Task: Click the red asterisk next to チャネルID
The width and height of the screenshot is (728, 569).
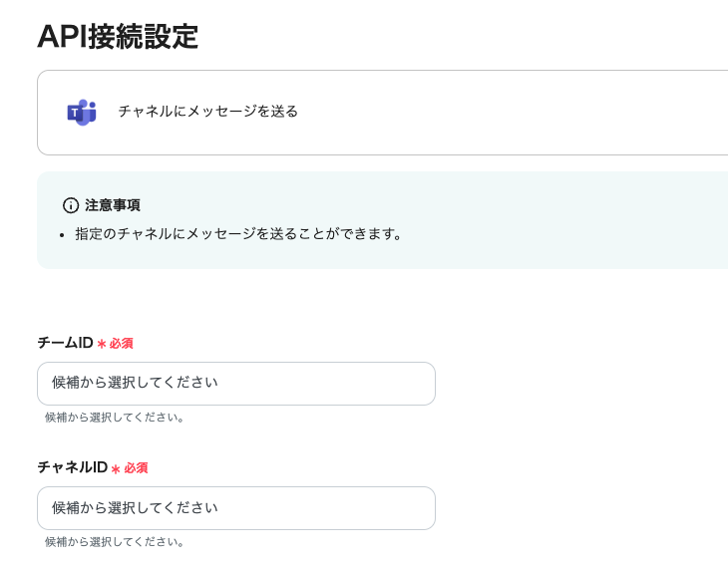Action: tap(116, 468)
